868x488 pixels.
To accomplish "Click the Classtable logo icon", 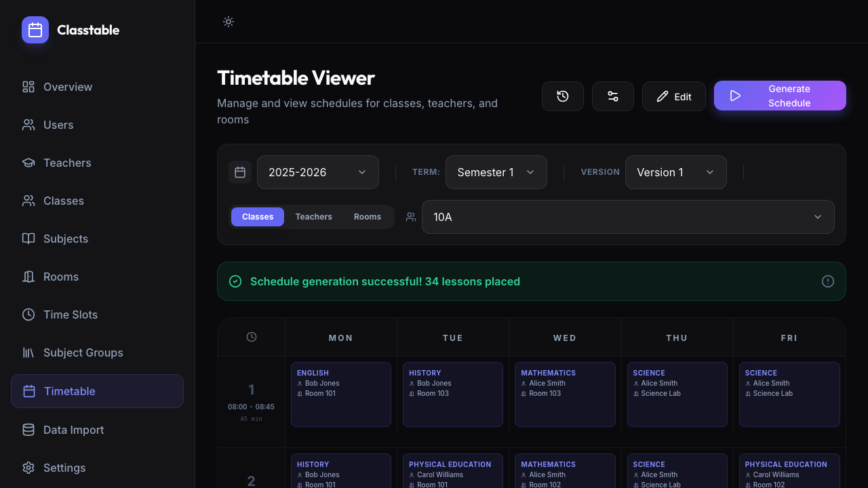I will coord(35,30).
